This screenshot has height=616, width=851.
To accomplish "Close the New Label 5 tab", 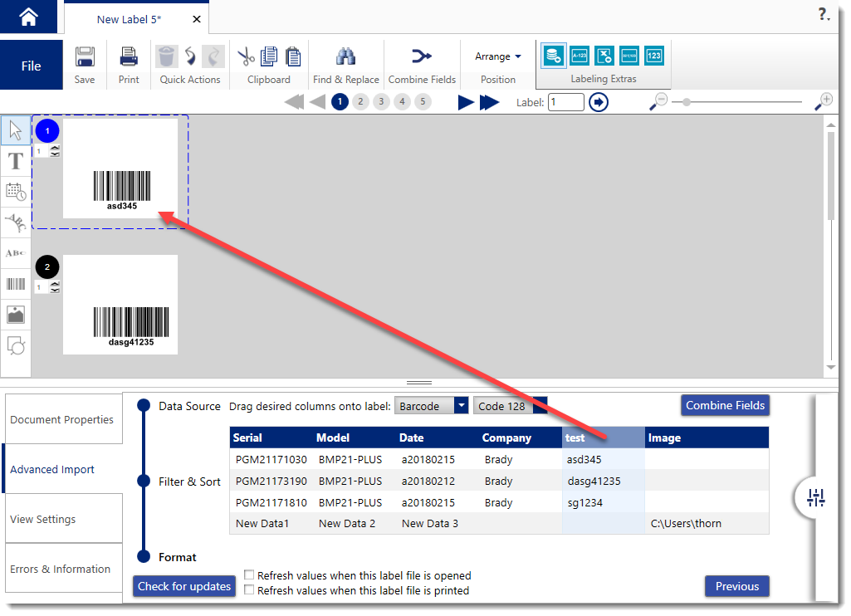I will click(197, 20).
